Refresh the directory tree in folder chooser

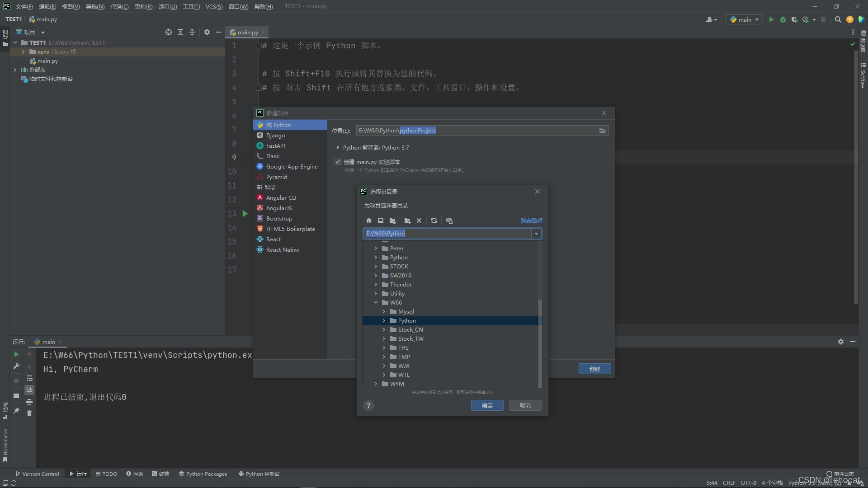tap(434, 221)
